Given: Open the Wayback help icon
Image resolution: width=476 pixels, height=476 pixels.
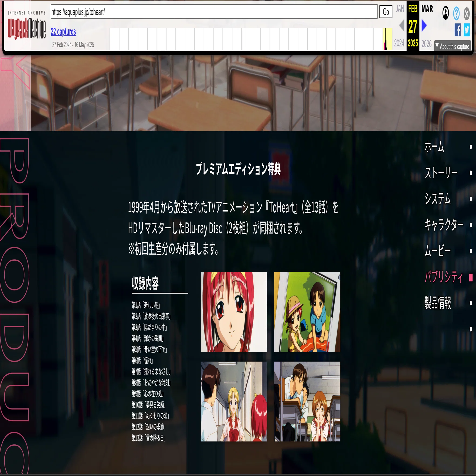Looking at the screenshot, I should pos(456,13).
